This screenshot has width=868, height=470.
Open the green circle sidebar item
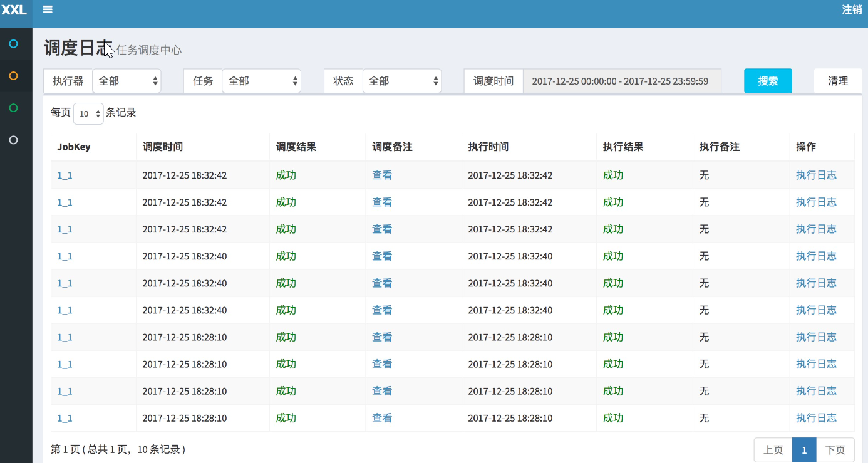(x=13, y=108)
